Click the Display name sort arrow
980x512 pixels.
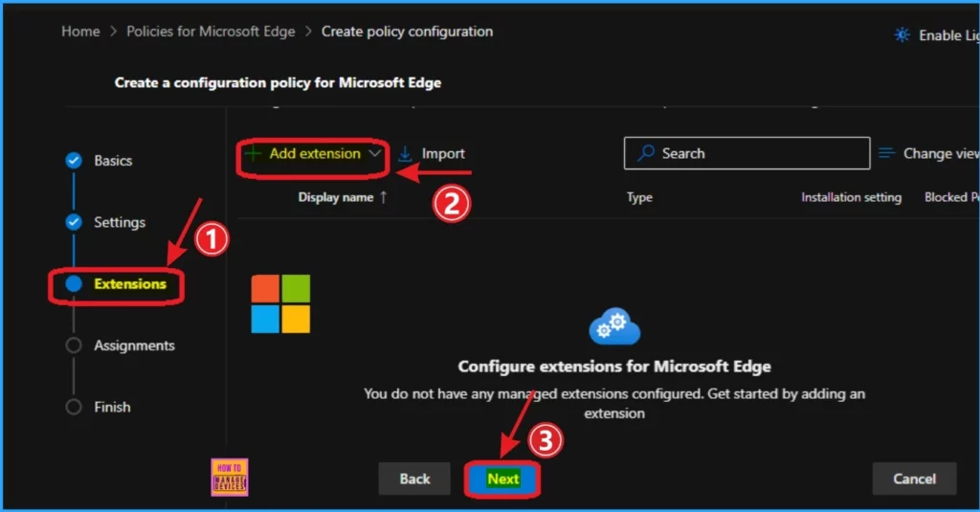click(383, 197)
